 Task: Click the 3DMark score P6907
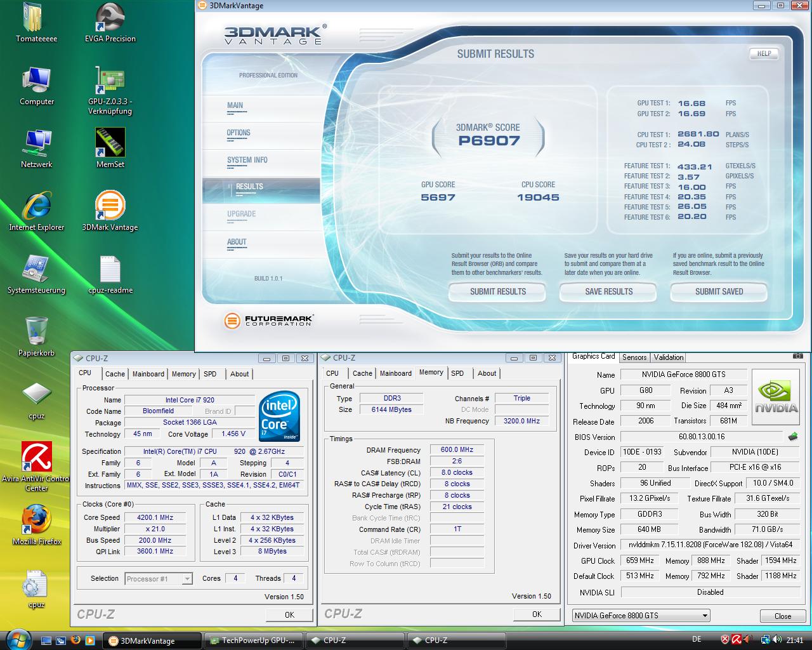click(488, 141)
